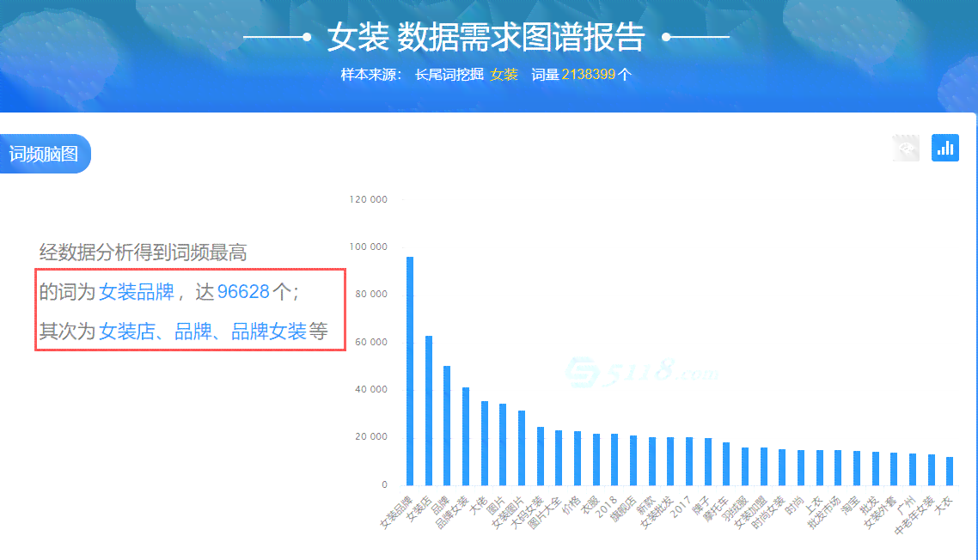Click the 2017 x-axis label
Screen dimensions: 978x560
pyautogui.click(x=680, y=507)
